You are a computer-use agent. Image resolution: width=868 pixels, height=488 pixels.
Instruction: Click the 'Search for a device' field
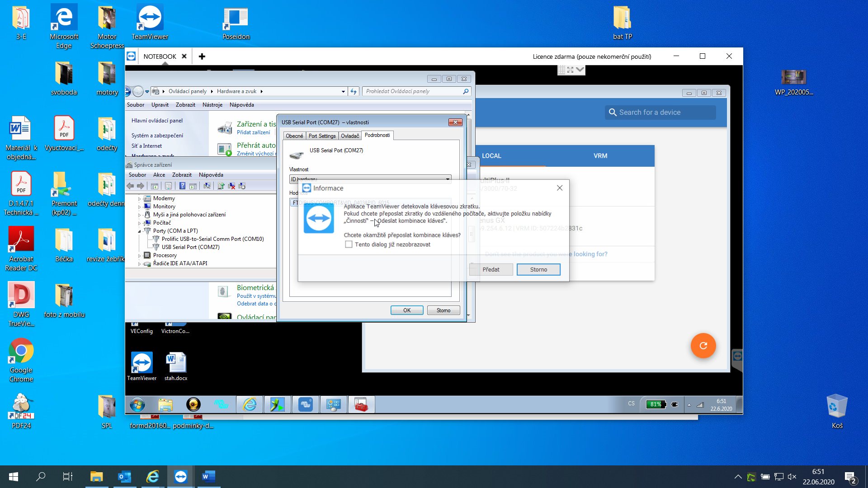click(x=660, y=113)
